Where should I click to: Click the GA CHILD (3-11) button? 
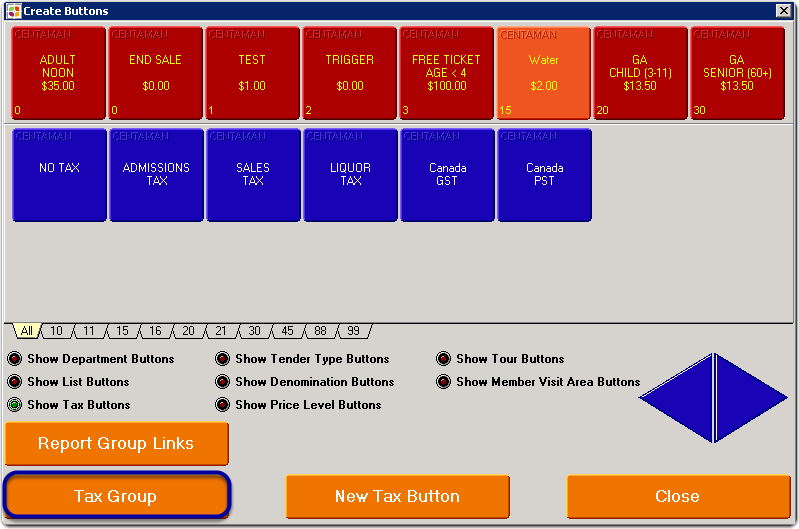click(x=641, y=73)
